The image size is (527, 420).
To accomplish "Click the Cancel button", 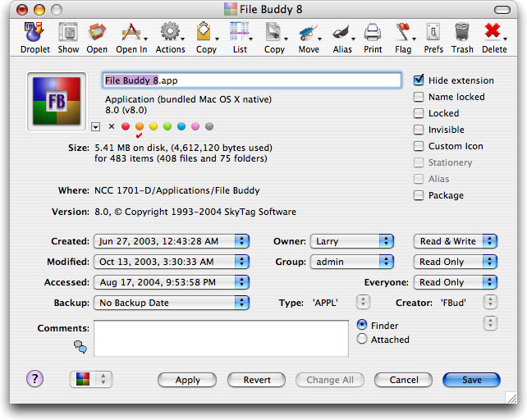I will tap(404, 380).
